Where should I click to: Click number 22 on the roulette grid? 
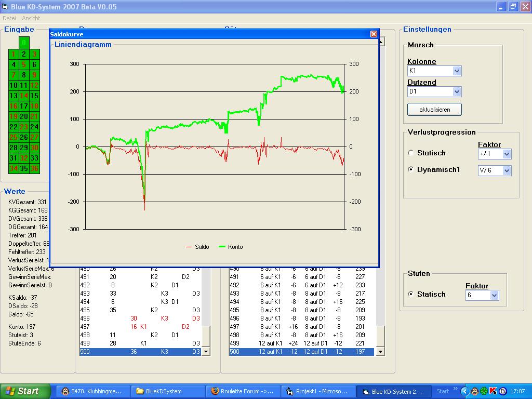click(x=14, y=127)
